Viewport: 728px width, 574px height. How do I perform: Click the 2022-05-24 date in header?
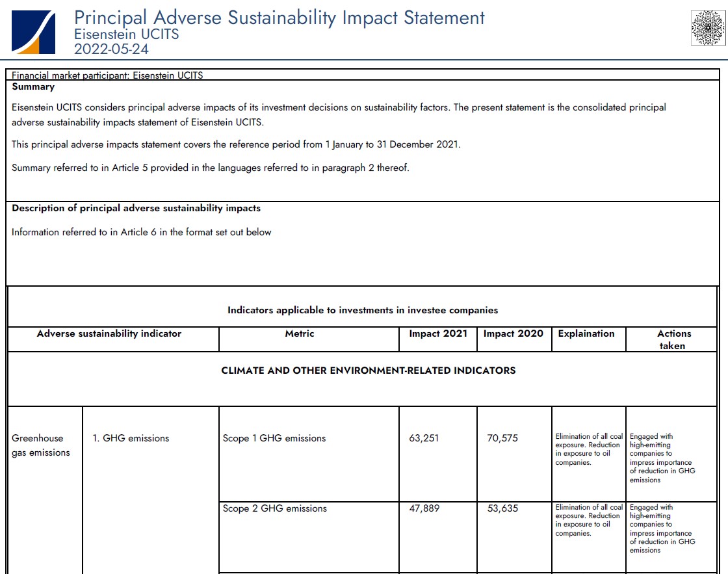click(111, 49)
